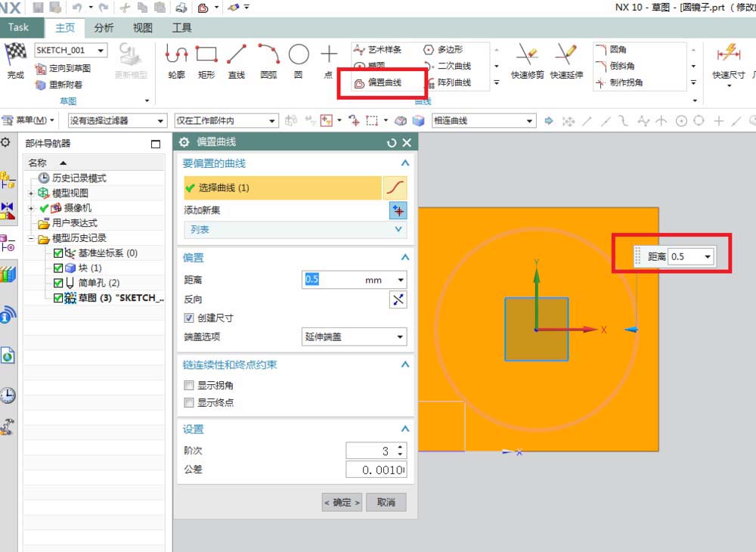Sort by the 名称 column header
Viewport: 756px width, 552px height.
[94, 163]
